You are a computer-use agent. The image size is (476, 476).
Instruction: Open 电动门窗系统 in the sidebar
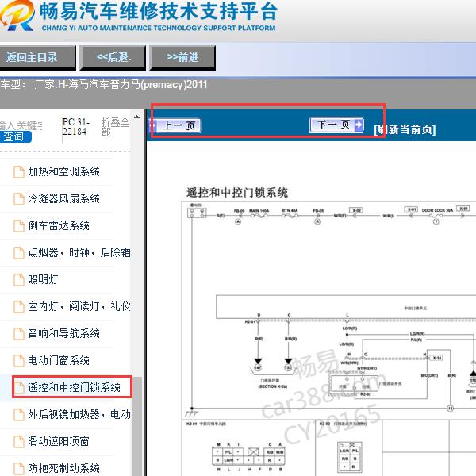tap(59, 361)
